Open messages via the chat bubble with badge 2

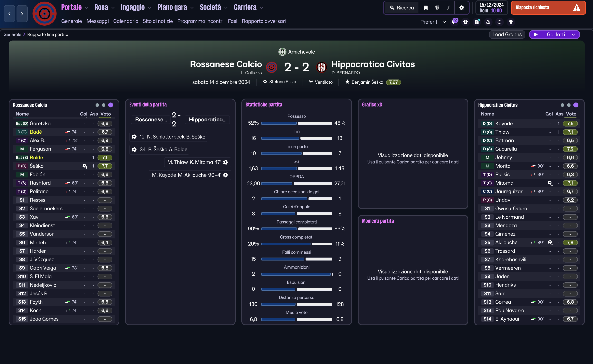coord(455,21)
